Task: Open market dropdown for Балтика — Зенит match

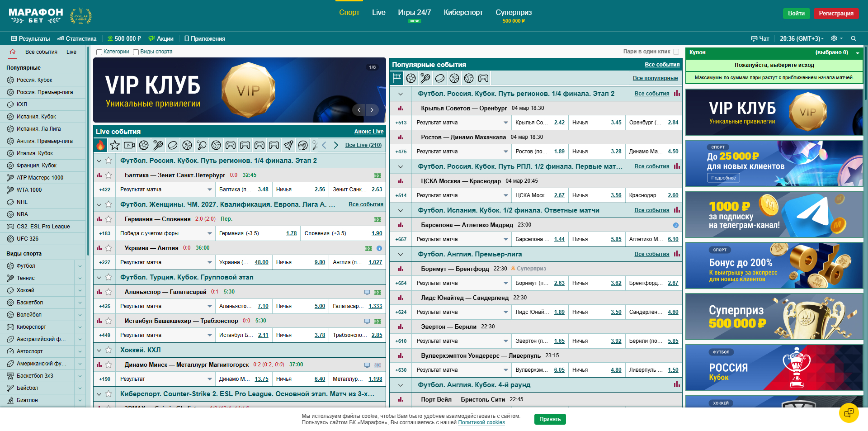Action: 210,189
